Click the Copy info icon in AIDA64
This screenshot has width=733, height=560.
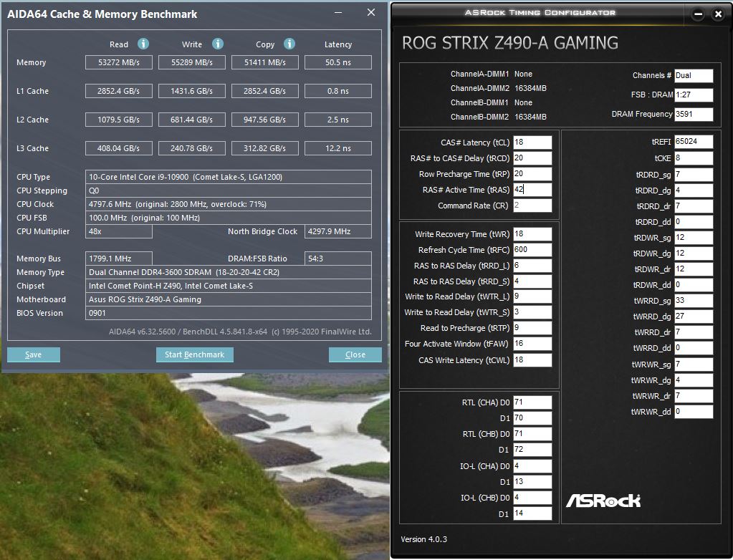pos(289,44)
